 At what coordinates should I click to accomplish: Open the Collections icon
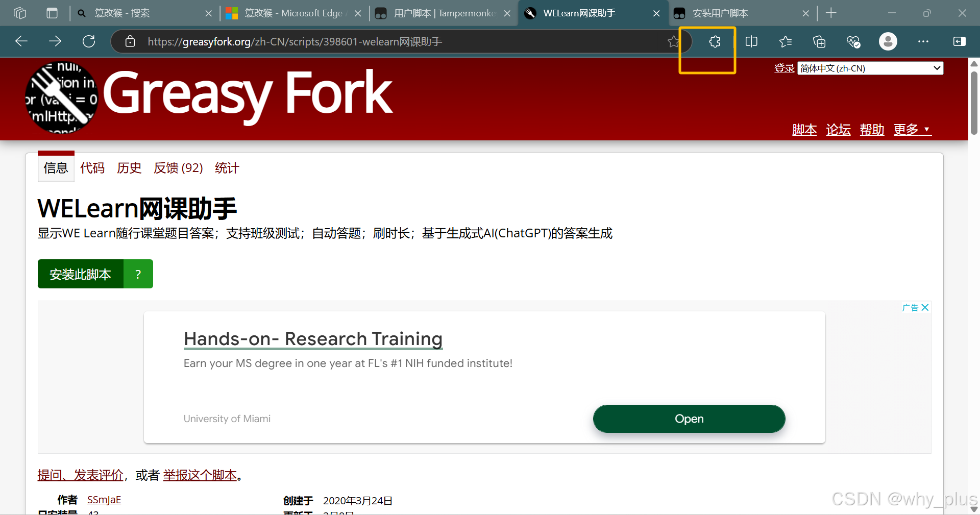(x=819, y=41)
